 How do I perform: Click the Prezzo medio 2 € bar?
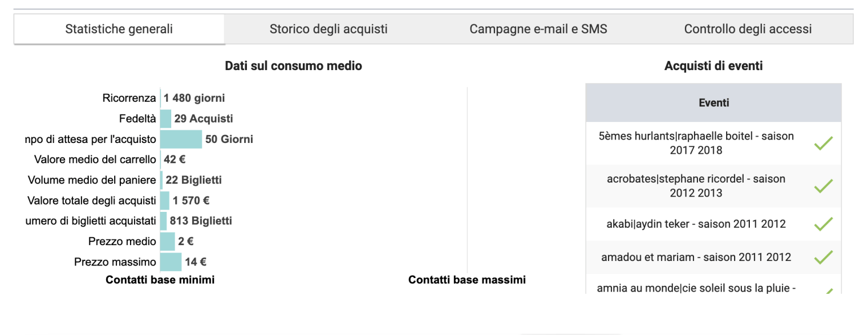pos(167,242)
